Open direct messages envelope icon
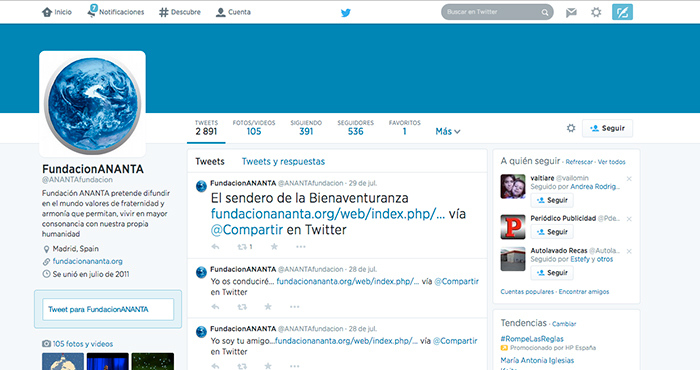This screenshot has width=700, height=370. coord(571,12)
